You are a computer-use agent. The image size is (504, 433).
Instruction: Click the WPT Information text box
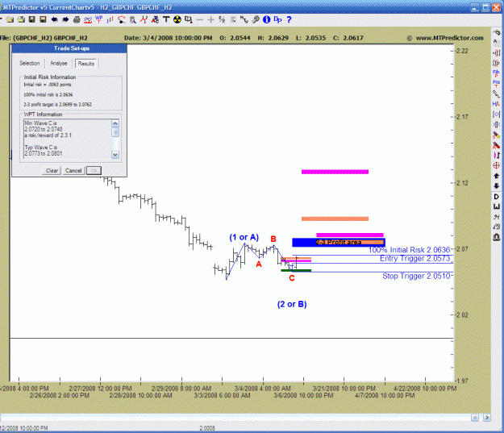coord(68,139)
